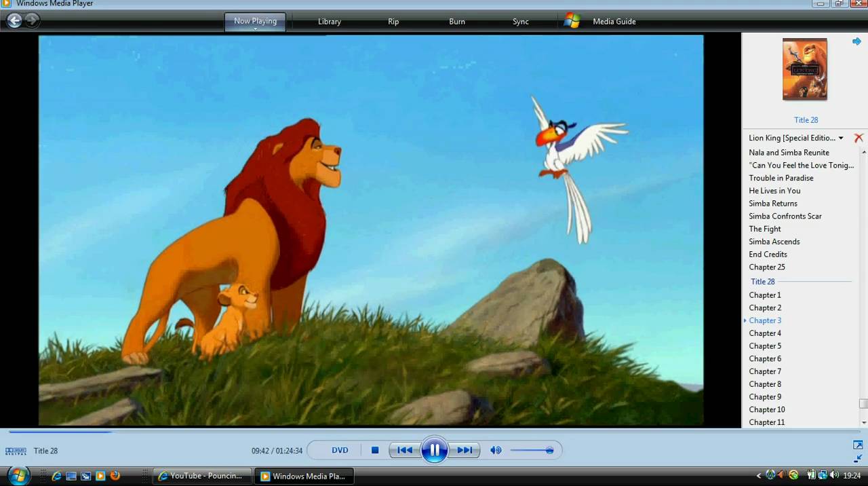Select The Fight chapter
This screenshot has height=486, width=868.
coord(765,229)
